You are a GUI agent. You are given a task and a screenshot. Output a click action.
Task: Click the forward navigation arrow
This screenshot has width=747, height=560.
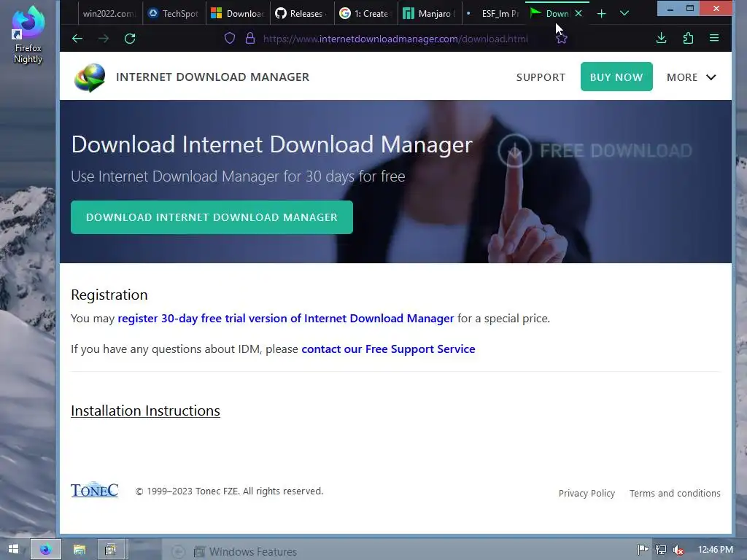click(104, 39)
